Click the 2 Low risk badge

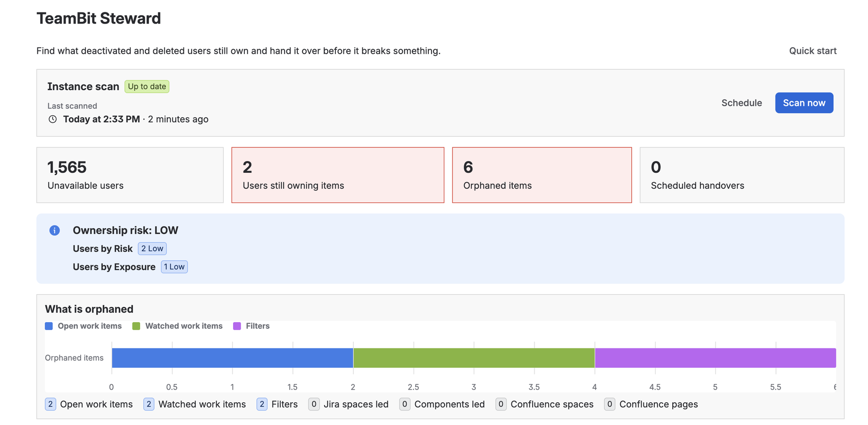(x=152, y=248)
